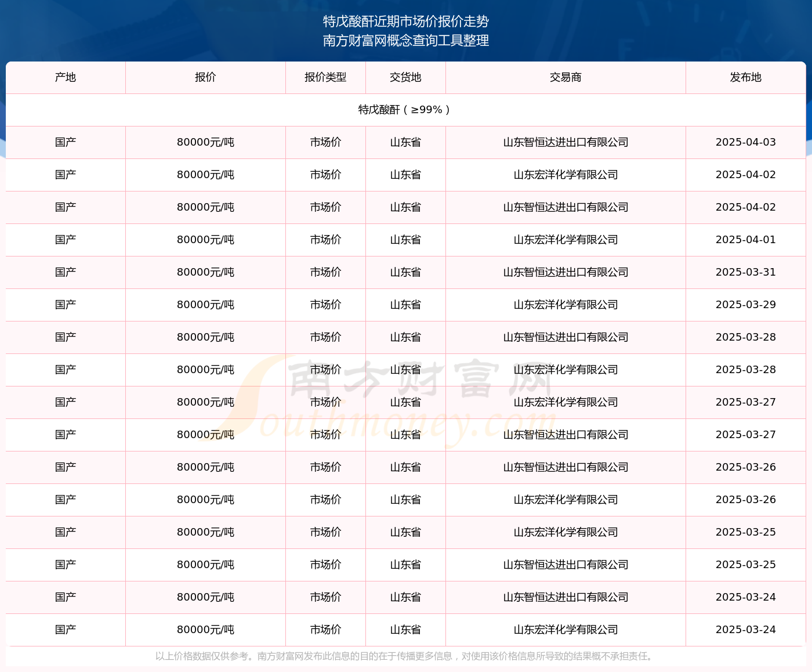Click 市场价 in the 2025-03-31 row
812x672 pixels.
tap(325, 272)
